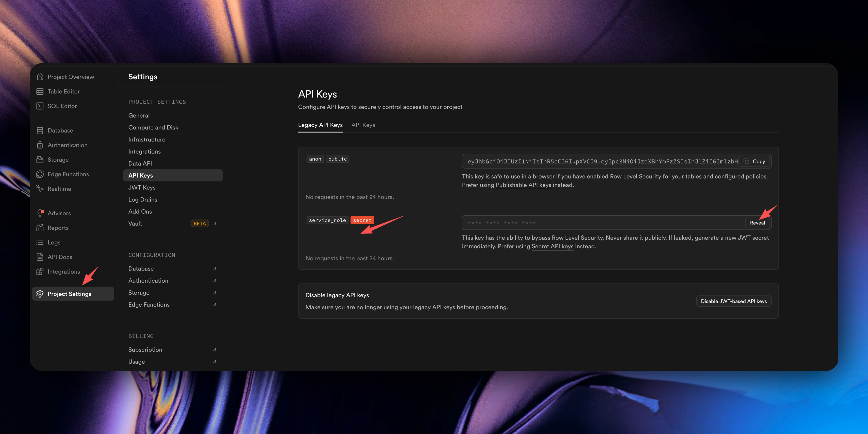868x434 pixels.
Task: Click the anon key text field
Action: point(600,161)
